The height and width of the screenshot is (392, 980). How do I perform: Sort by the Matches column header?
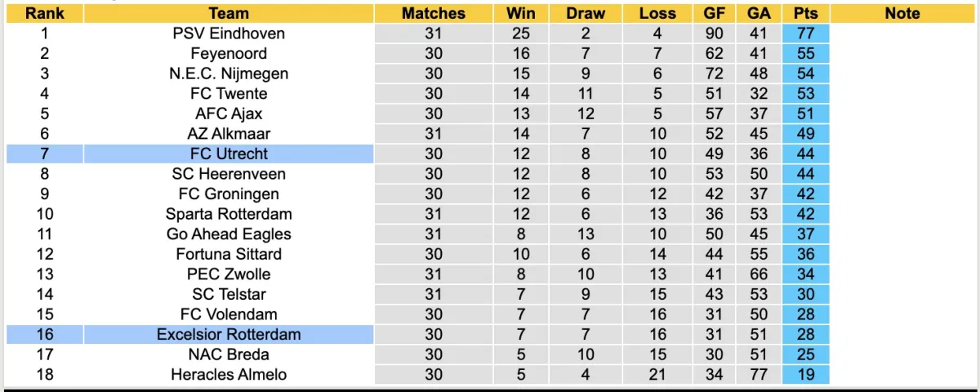pyautogui.click(x=434, y=13)
